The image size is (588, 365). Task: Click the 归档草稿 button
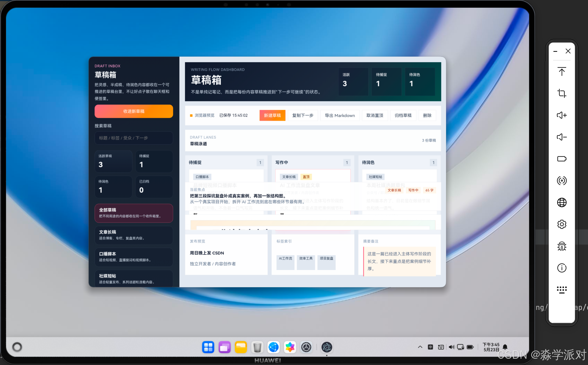(x=403, y=115)
